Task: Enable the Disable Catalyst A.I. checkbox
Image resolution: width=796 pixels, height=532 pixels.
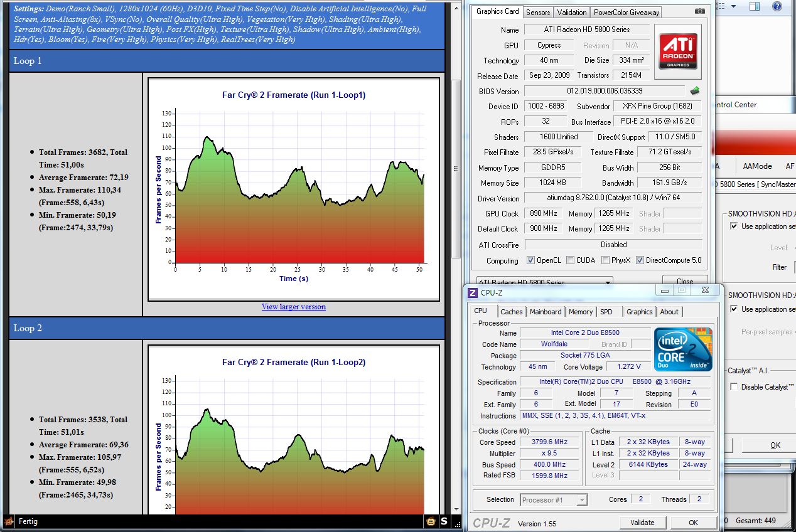Action: coord(733,387)
